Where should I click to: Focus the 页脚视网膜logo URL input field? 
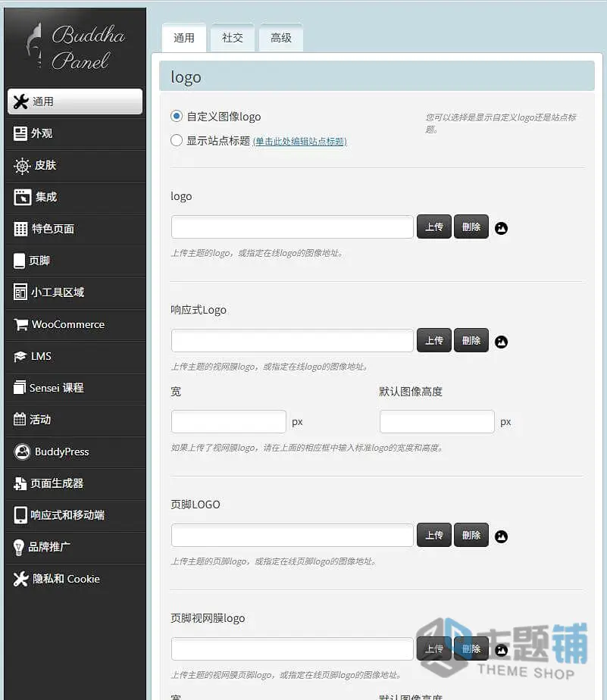pyautogui.click(x=292, y=649)
